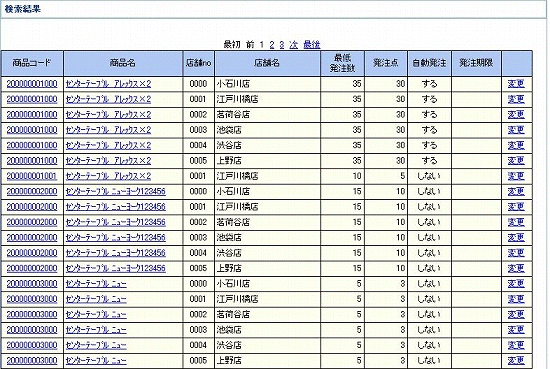550x369 pixels.
Task: Open product code 200000003000 for 上野店
Action: [x=32, y=361]
